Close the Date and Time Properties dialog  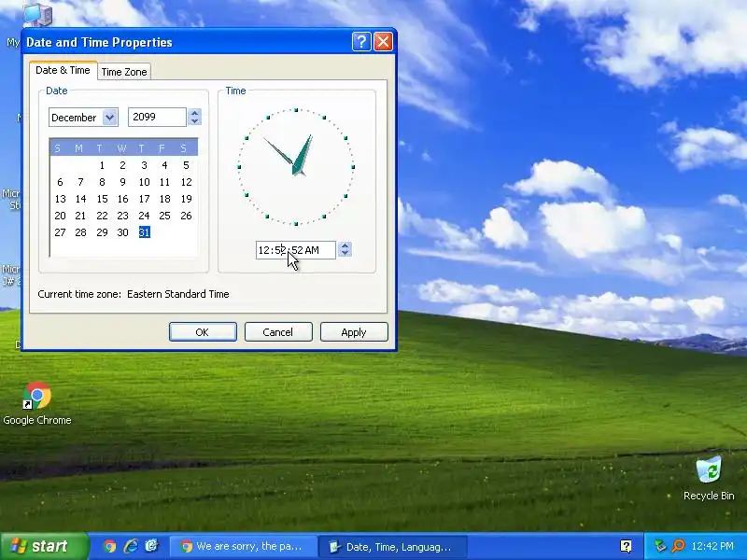[x=383, y=42]
